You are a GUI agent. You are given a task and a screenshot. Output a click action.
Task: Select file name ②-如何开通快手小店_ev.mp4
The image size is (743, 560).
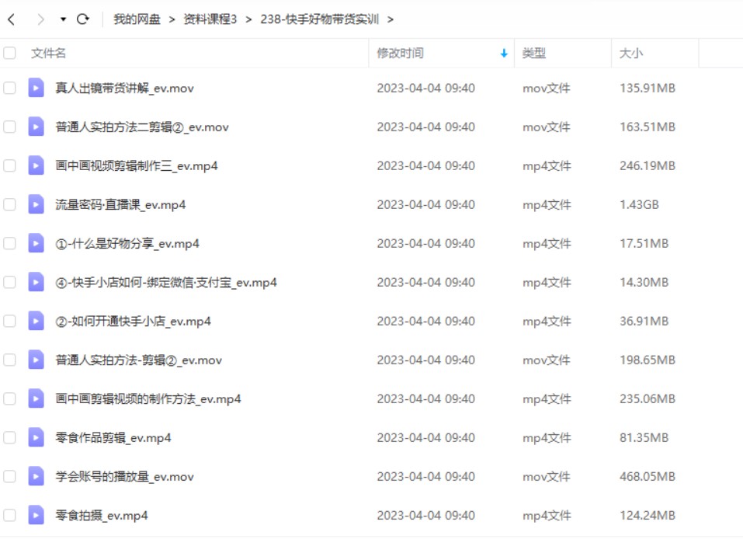tap(134, 322)
